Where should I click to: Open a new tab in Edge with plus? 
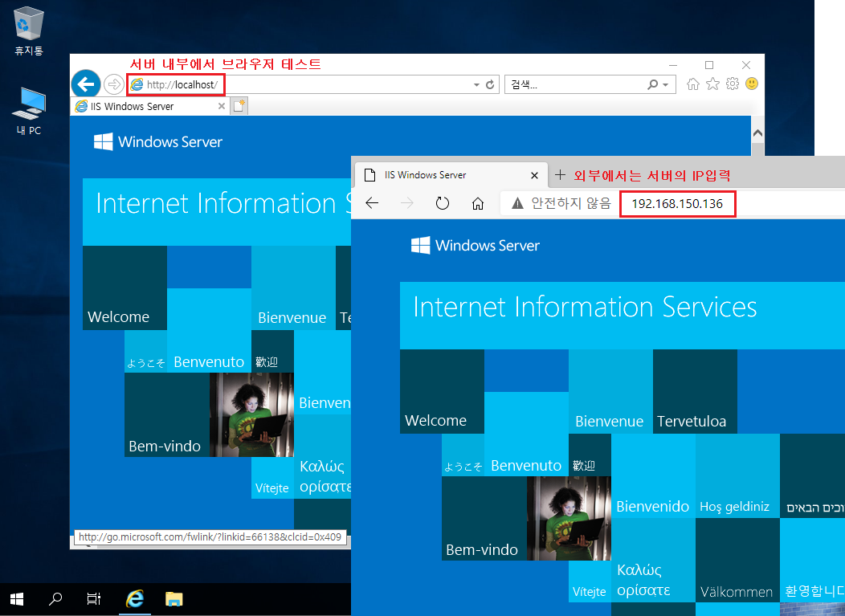560,174
